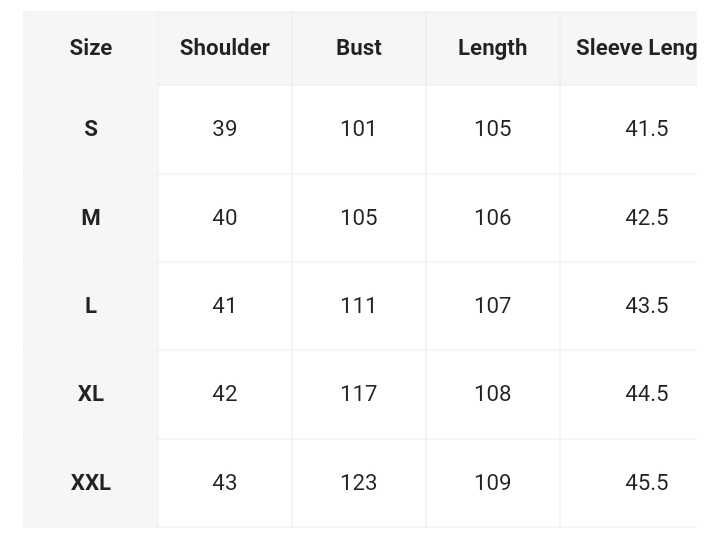Click length value 107 in L row
The image size is (720, 534).
pos(492,305)
